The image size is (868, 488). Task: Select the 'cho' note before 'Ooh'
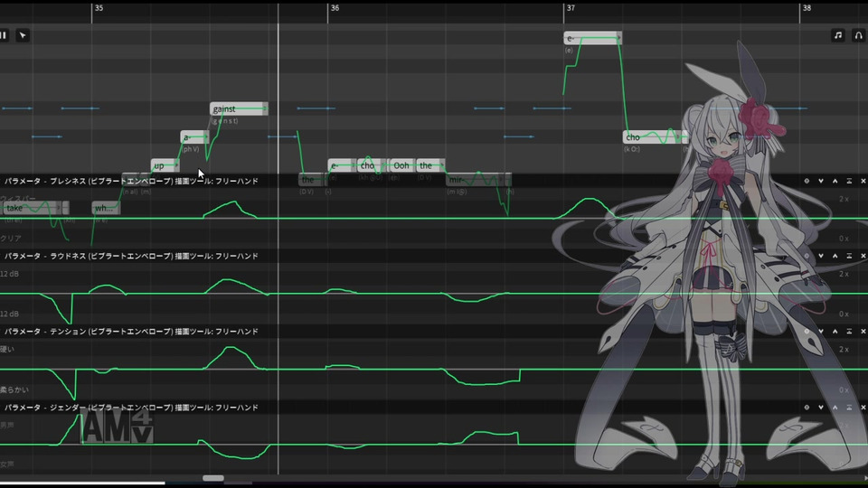click(x=372, y=165)
